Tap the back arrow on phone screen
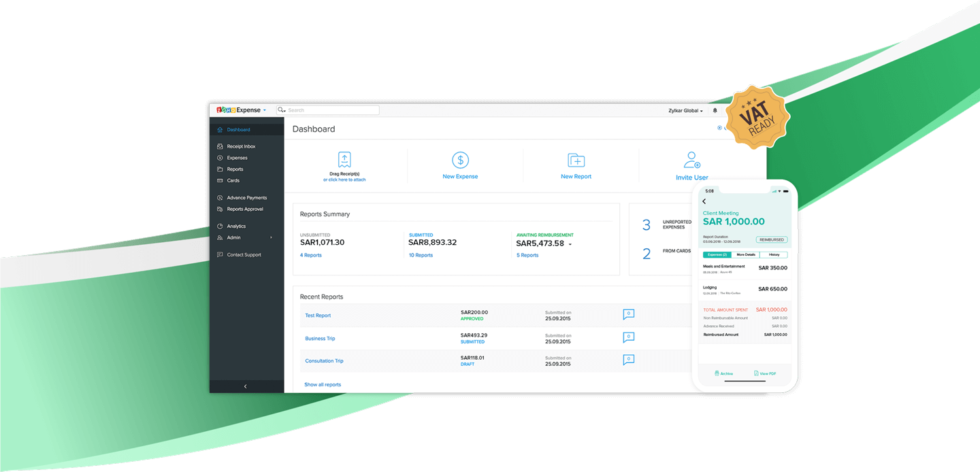Viewport: 980px width, 472px height. 704,201
